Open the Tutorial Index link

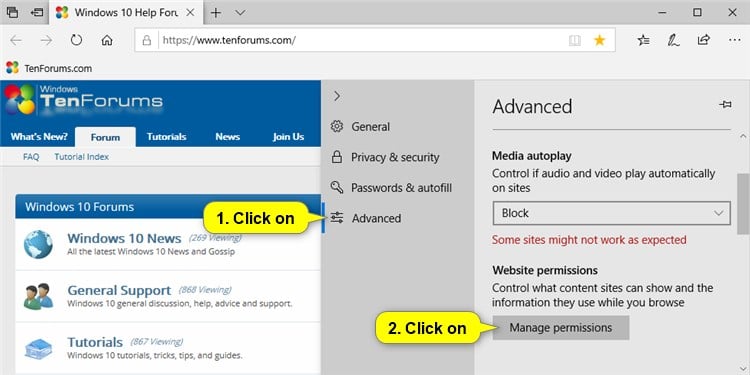[x=81, y=157]
